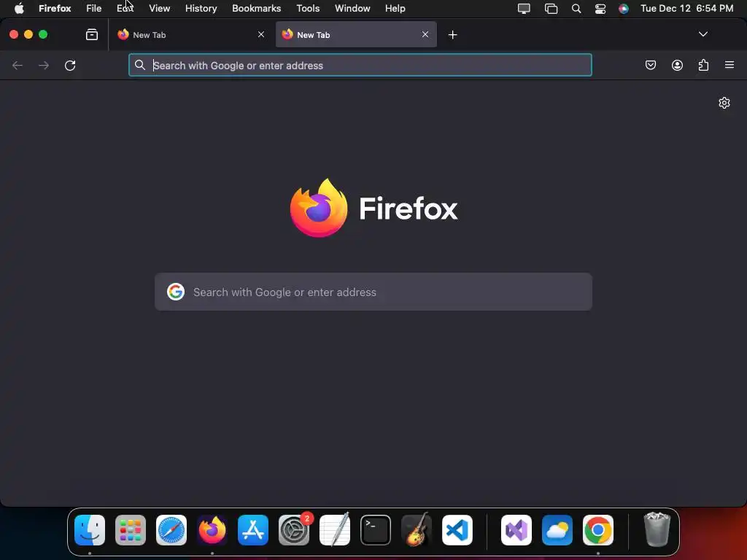The width and height of the screenshot is (747, 560).
Task: Click the Firefox icon in the Dock
Action: 212,530
